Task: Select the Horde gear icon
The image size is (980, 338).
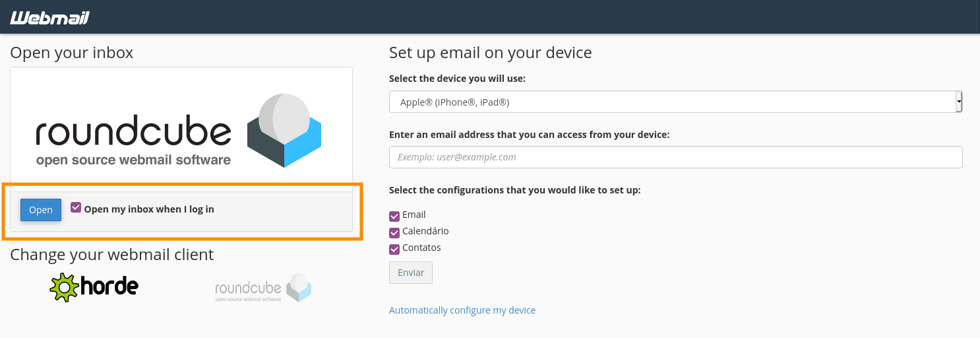Action: click(x=64, y=287)
